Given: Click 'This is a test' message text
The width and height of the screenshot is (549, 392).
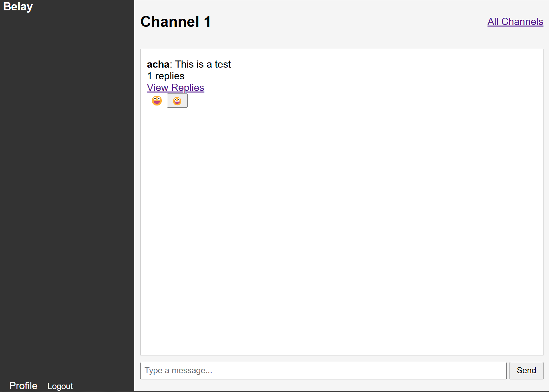Looking at the screenshot, I should (203, 64).
